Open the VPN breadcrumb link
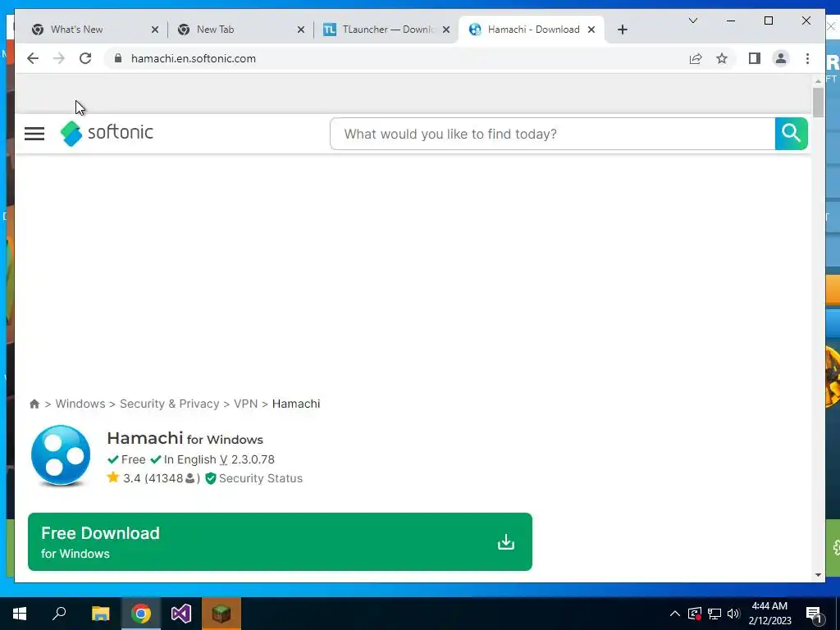This screenshot has width=840, height=630. 245,404
